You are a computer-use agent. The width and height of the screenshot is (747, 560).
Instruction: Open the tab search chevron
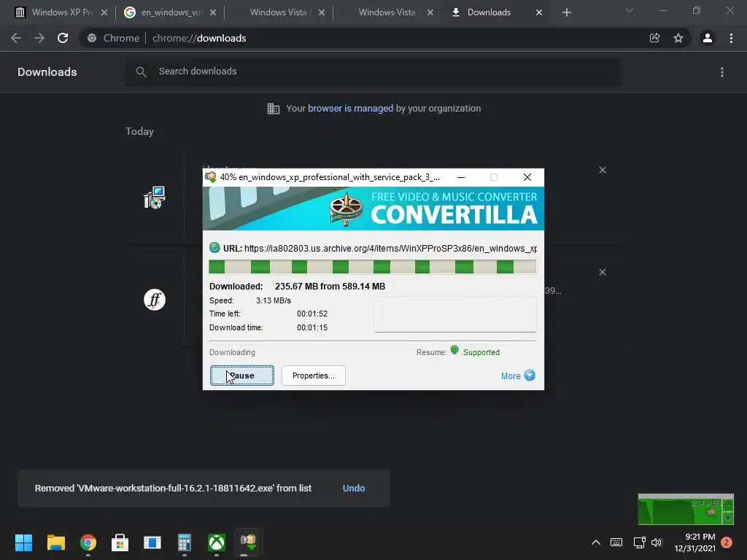pyautogui.click(x=630, y=10)
